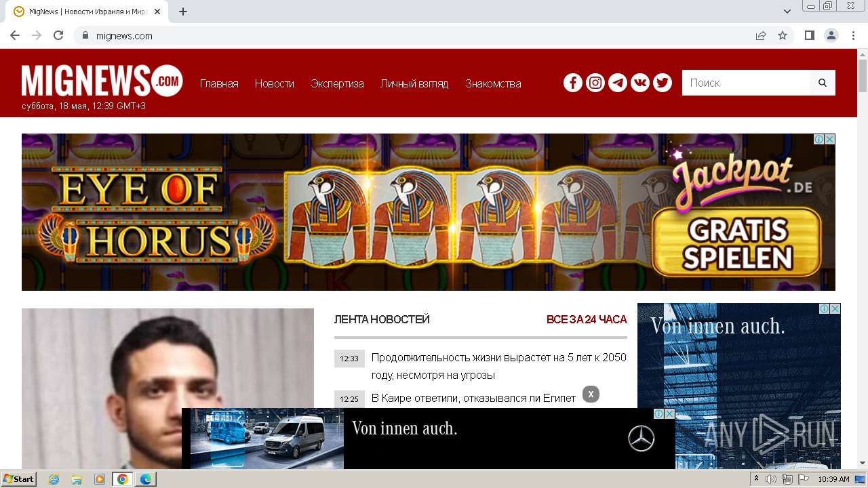Click the 10:39 AM taskbar clock
The image size is (868, 488).
(834, 479)
